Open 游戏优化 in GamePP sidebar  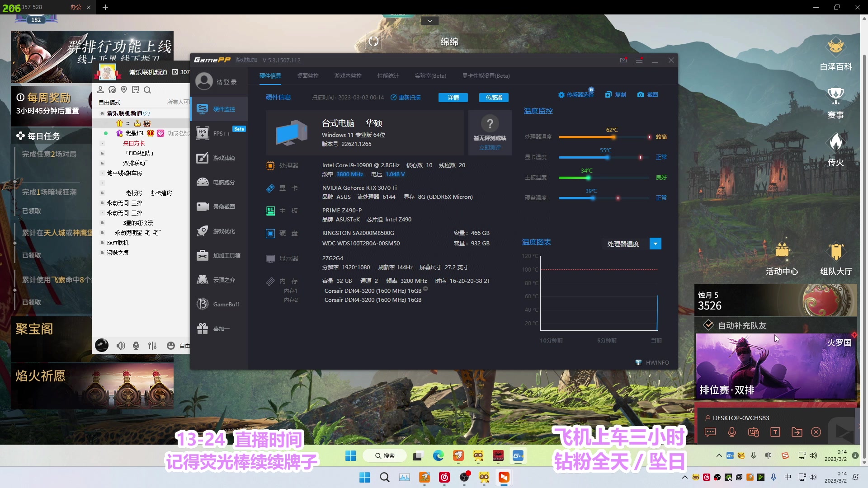point(219,231)
